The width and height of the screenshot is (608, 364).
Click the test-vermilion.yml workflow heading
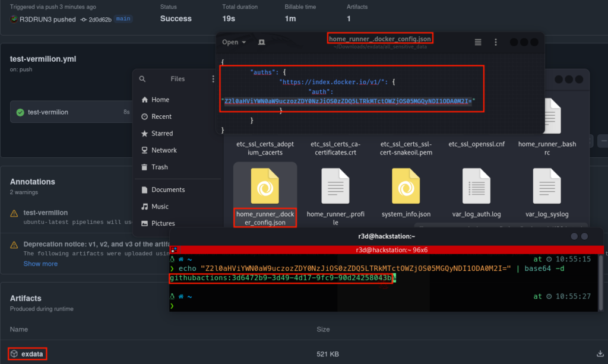point(43,59)
